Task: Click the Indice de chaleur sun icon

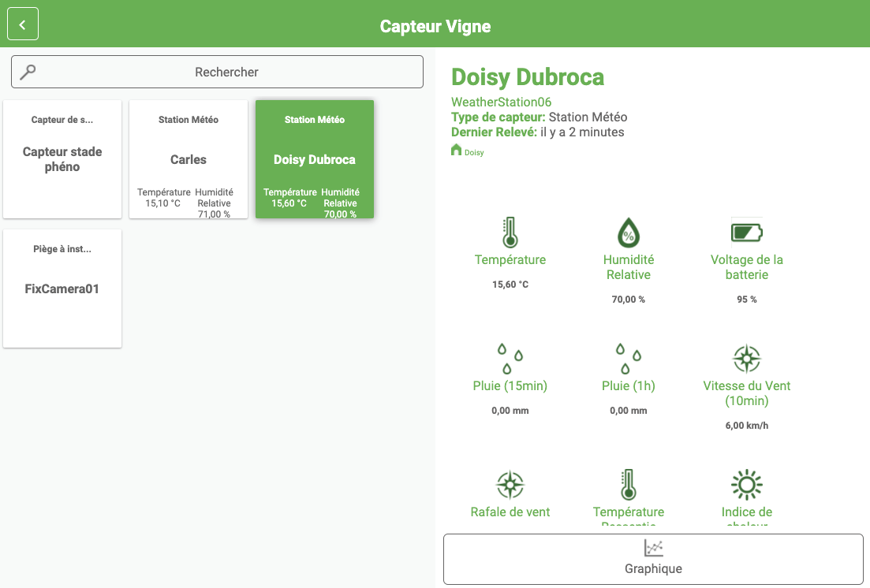Action: 746,484
